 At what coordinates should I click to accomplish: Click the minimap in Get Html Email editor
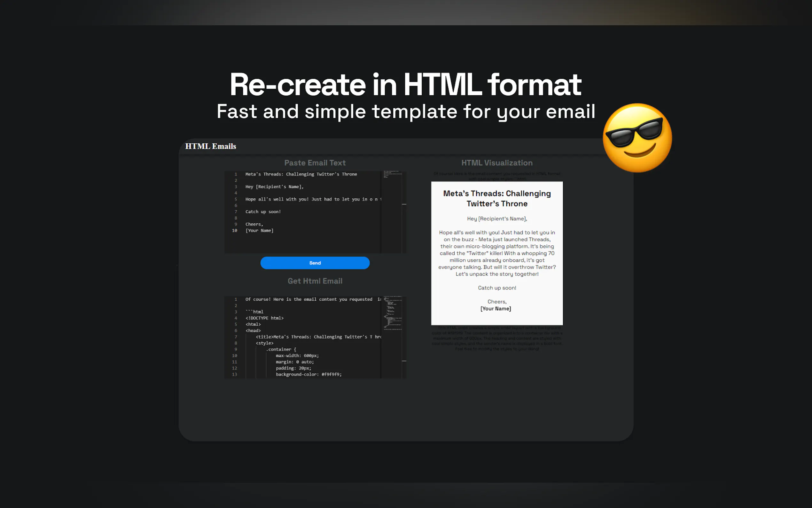point(392,313)
